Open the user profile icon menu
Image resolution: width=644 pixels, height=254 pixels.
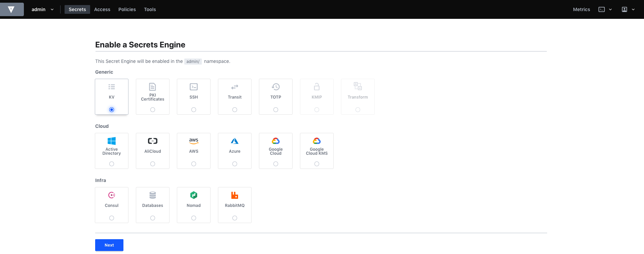point(624,9)
